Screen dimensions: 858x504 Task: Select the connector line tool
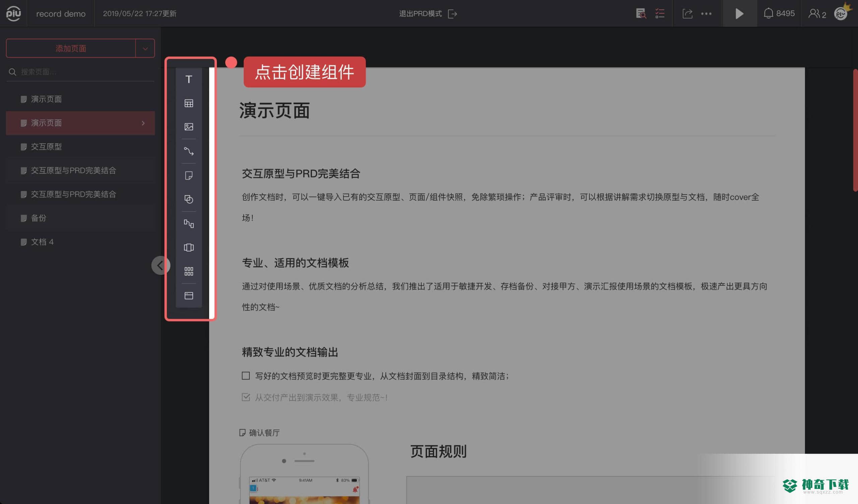[189, 151]
